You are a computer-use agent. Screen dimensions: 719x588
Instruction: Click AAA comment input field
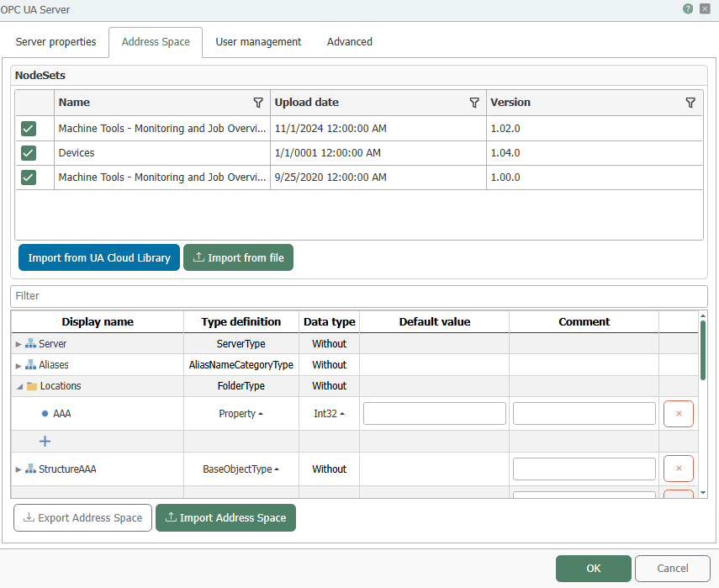[x=584, y=414]
